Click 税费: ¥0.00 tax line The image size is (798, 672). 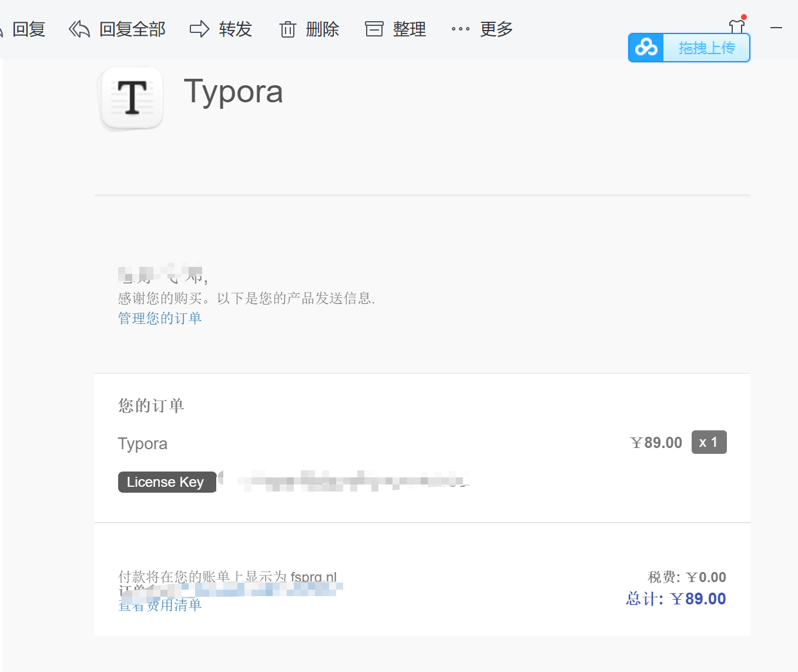pyautogui.click(x=687, y=577)
